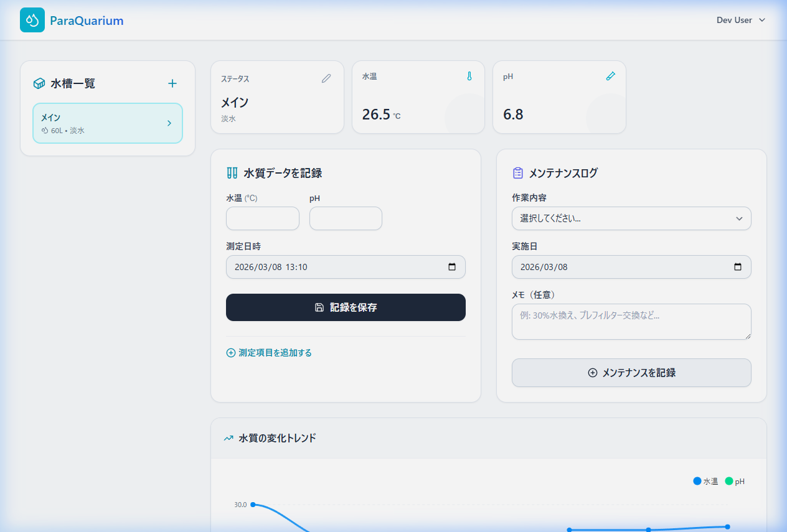Open the calendar picker for 実施日

click(x=737, y=267)
